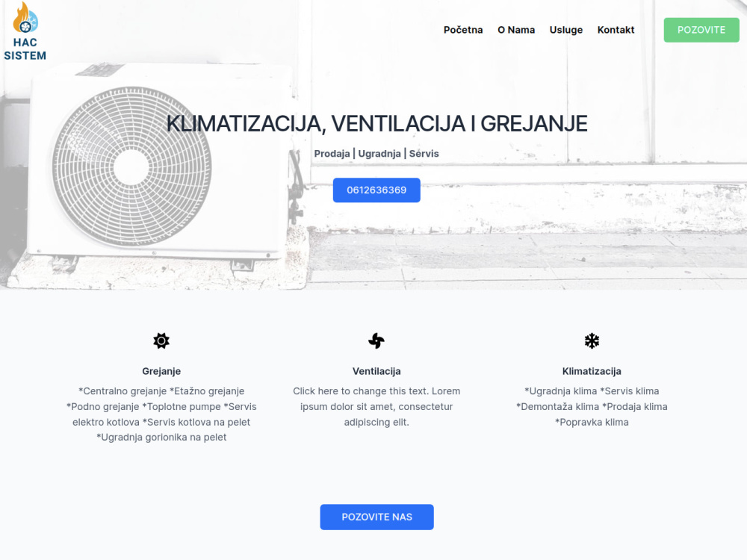
Task: Click the POZOVITE NAS button
Action: tap(376, 517)
